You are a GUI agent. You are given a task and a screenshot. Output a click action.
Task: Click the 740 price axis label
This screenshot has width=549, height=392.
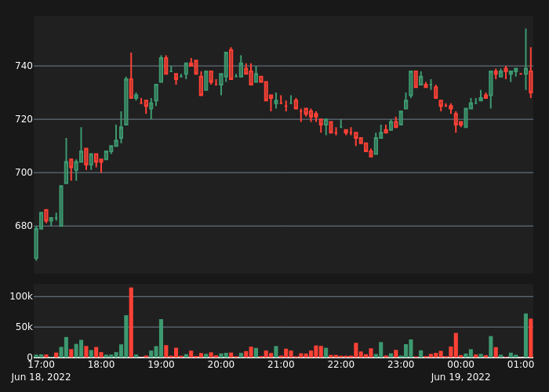[x=24, y=66]
